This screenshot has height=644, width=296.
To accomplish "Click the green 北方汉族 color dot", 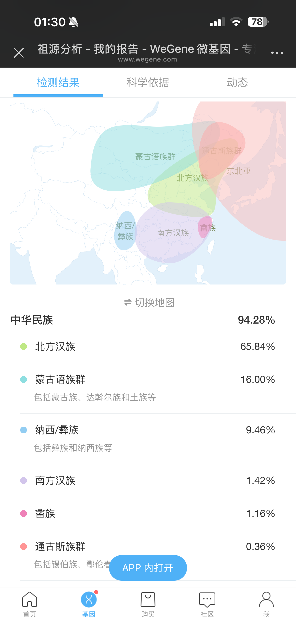I will coord(24,346).
